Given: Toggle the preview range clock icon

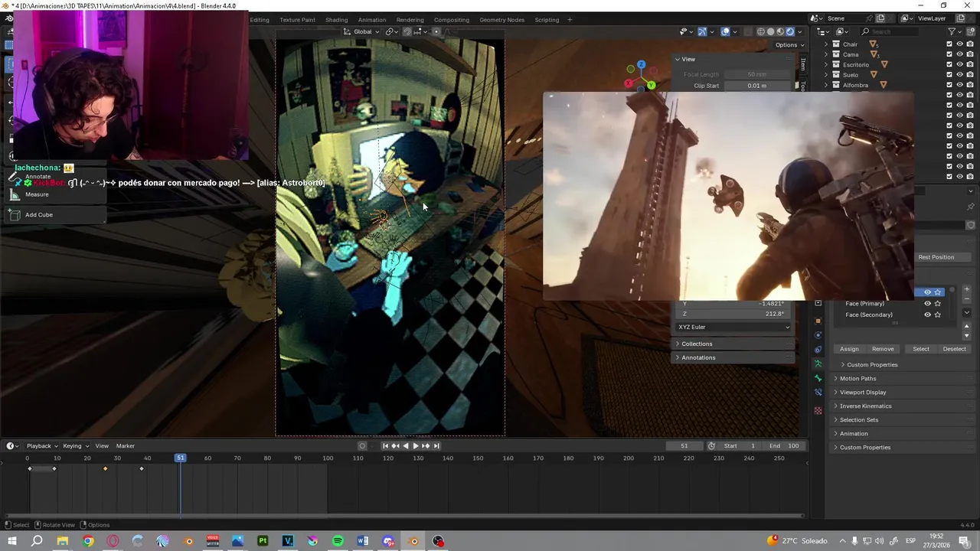Looking at the screenshot, I should point(711,445).
